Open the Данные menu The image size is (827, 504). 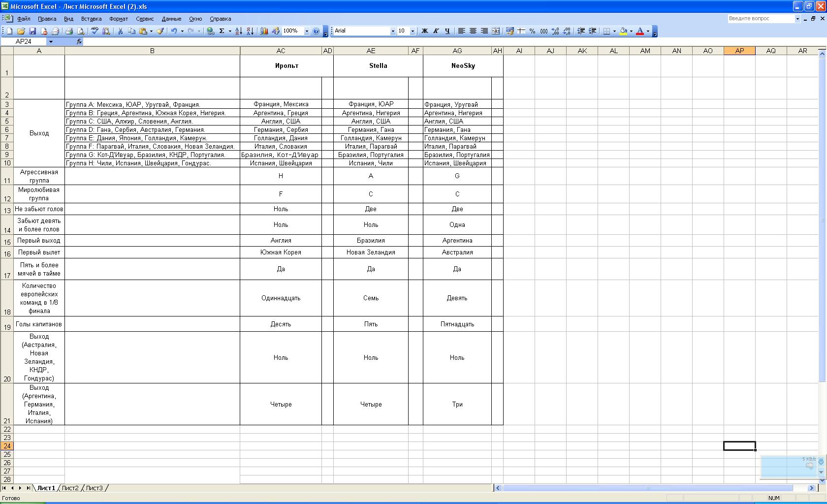pos(171,19)
